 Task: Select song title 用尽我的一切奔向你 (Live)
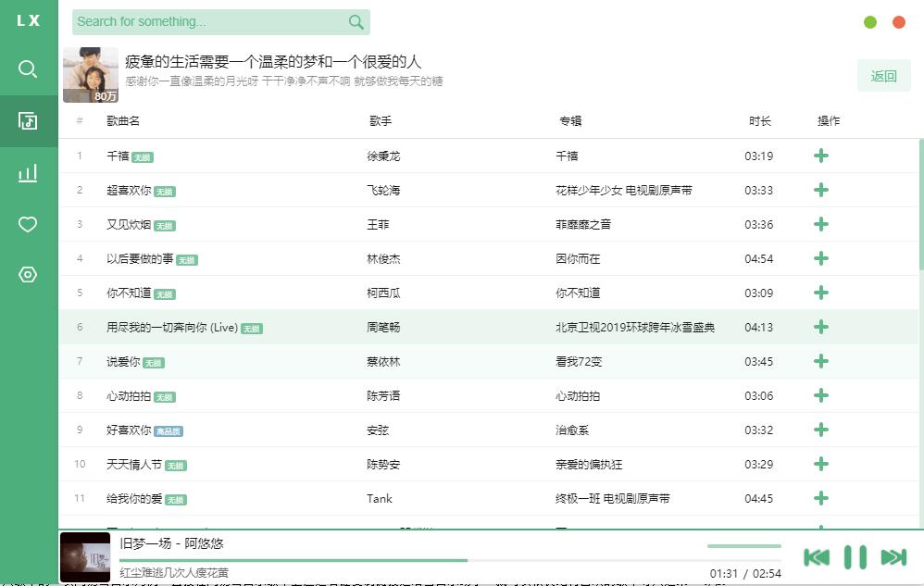click(x=172, y=327)
